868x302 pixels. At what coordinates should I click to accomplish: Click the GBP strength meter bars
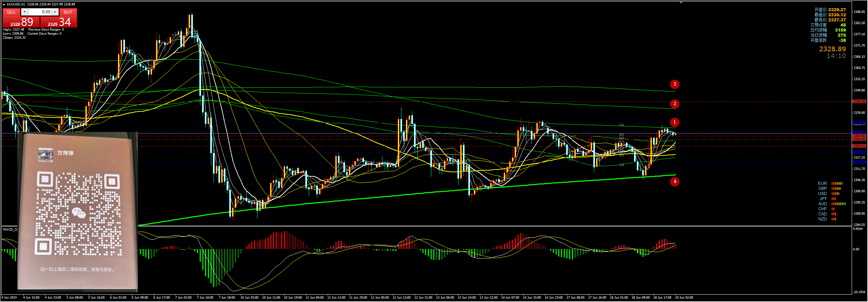[836, 189]
